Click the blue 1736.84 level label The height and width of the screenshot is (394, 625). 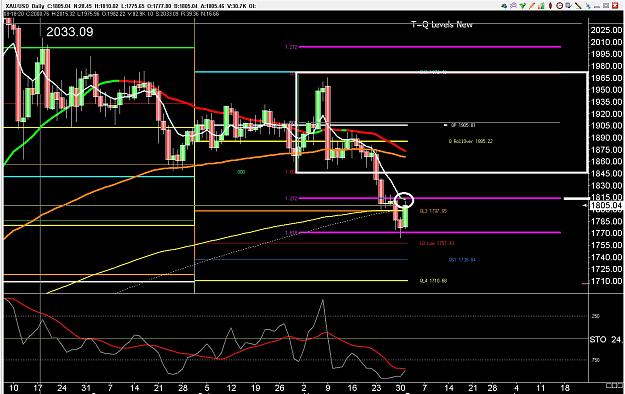pyautogui.click(x=462, y=260)
